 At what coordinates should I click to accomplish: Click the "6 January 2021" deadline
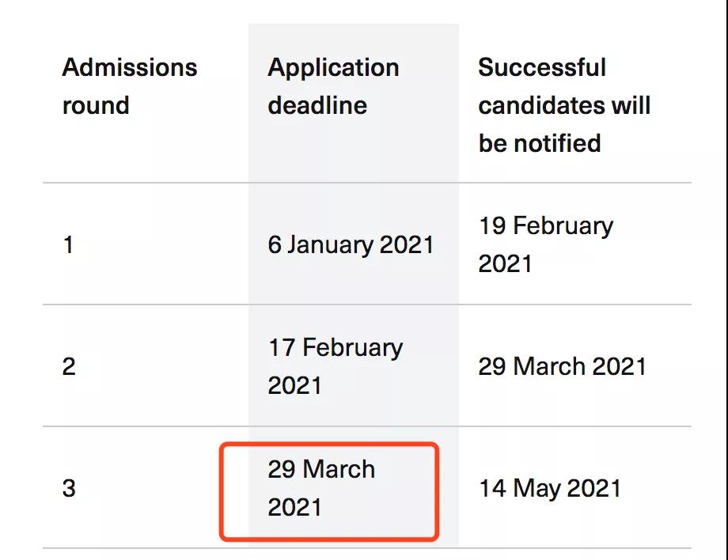[351, 244]
